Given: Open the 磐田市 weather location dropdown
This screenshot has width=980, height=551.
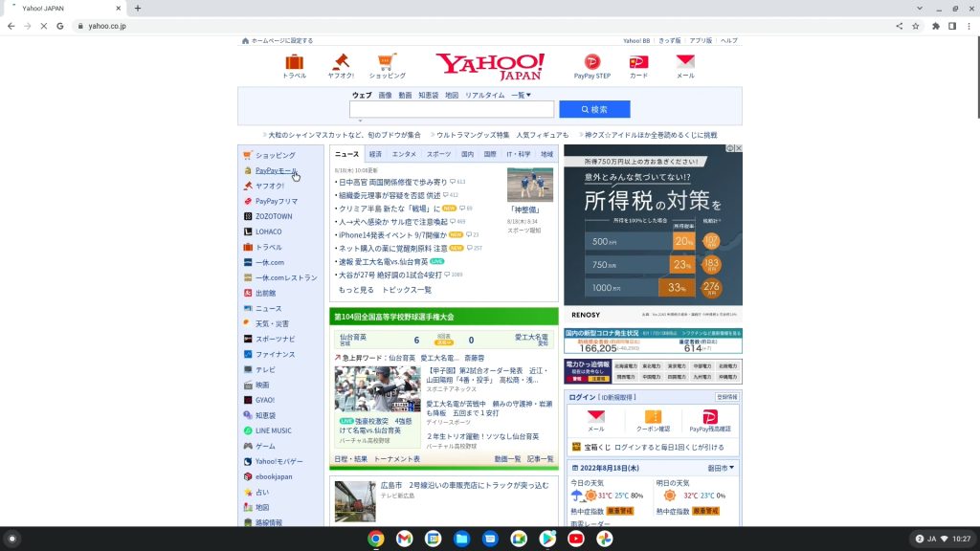Looking at the screenshot, I should [x=718, y=468].
